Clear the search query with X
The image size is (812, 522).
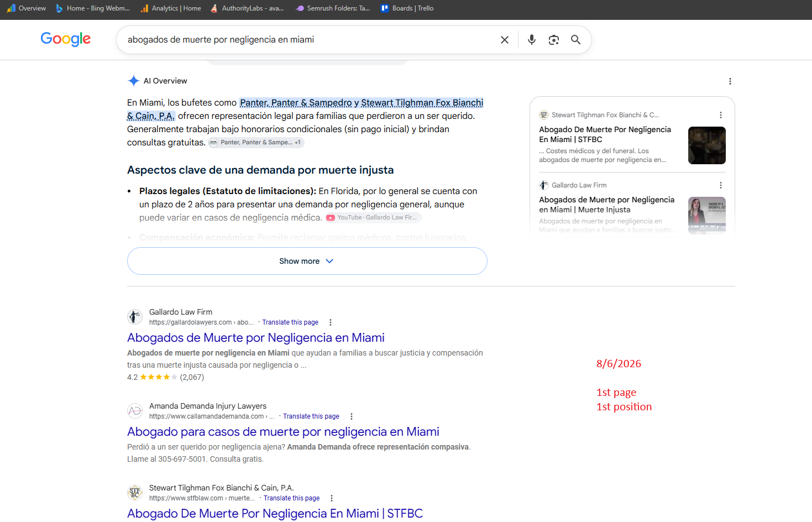tap(505, 40)
